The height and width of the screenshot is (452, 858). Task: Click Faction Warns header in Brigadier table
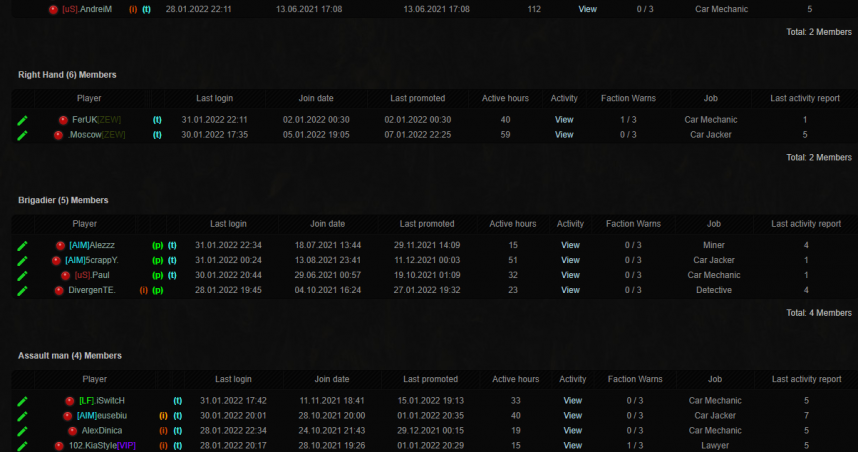pos(633,224)
